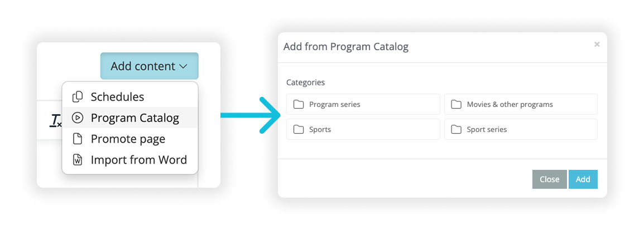Click the Program series folder icon
Screen dimensions: 644x230
[x=299, y=105]
